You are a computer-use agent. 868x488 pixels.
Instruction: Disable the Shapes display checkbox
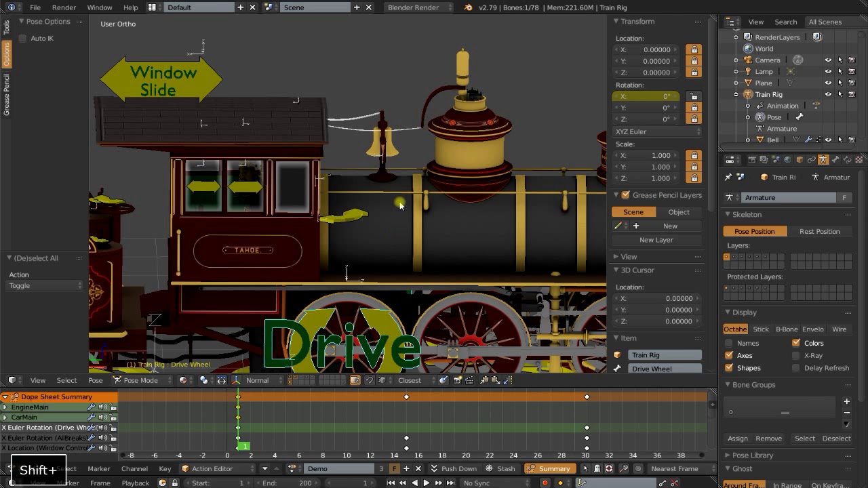tap(729, 367)
